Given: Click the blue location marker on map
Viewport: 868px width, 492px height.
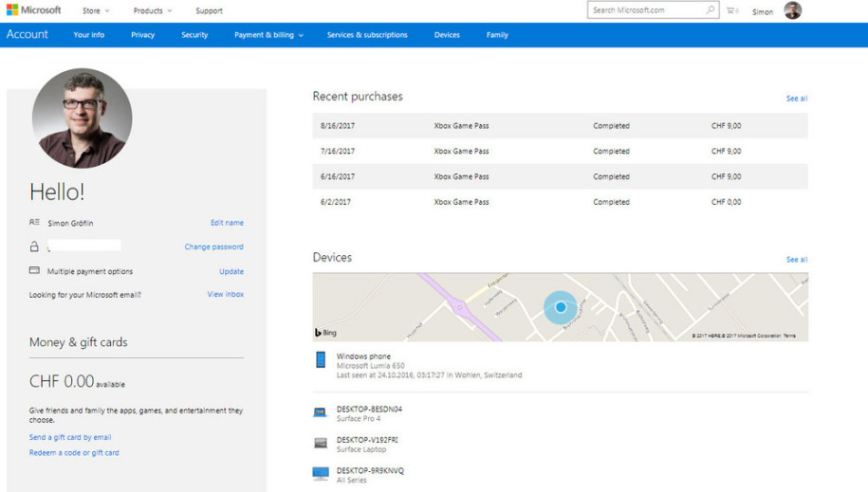Looking at the screenshot, I should pyautogui.click(x=561, y=307).
